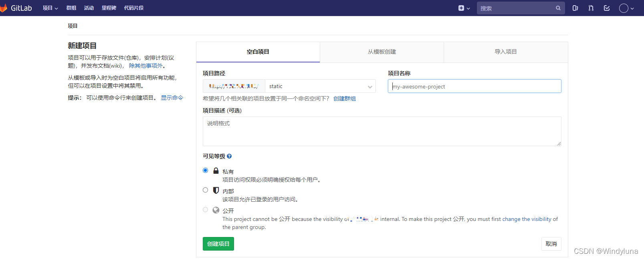This screenshot has width=644, height=259.
Task: Select the 内部 internal radio button
Action: (206, 190)
